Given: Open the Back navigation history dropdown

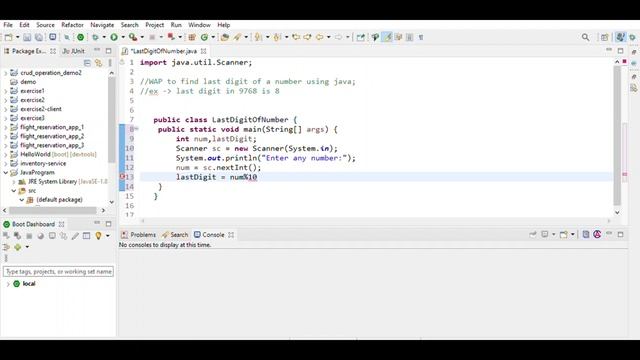Looking at the screenshot, I should point(329,37).
